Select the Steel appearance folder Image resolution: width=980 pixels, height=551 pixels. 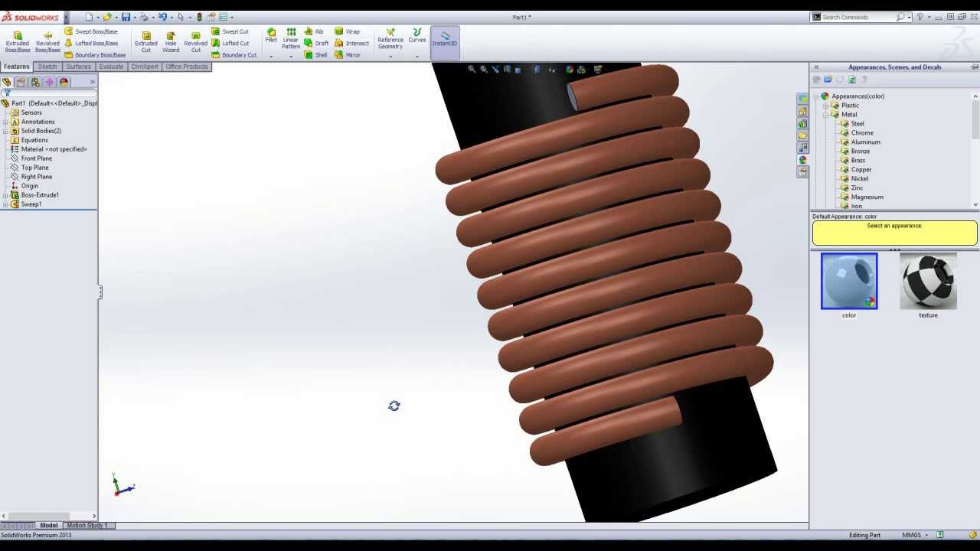point(852,124)
